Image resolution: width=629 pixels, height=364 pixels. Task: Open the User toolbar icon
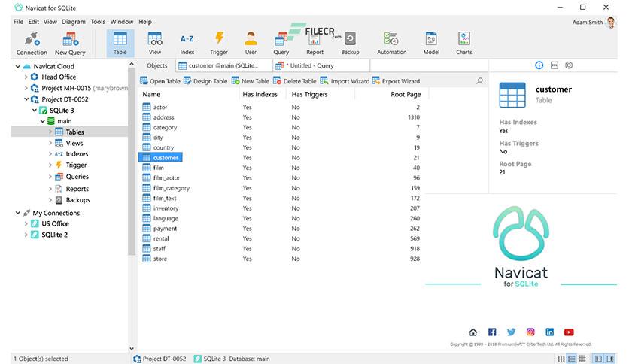(x=251, y=44)
